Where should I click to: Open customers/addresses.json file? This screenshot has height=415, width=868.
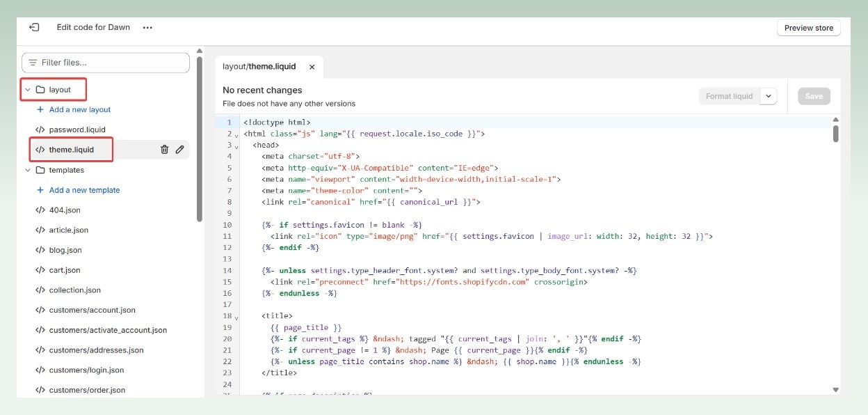click(x=97, y=350)
